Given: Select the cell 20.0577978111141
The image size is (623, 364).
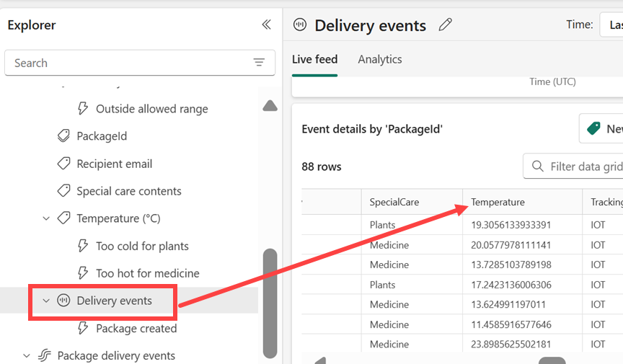Looking at the screenshot, I should coord(511,245).
